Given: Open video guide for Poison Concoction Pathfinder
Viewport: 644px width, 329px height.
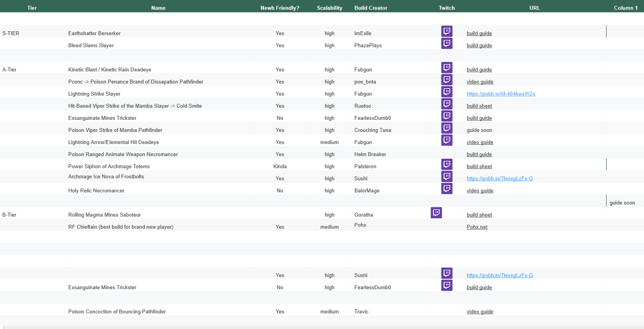Looking at the screenshot, I should (x=480, y=312).
